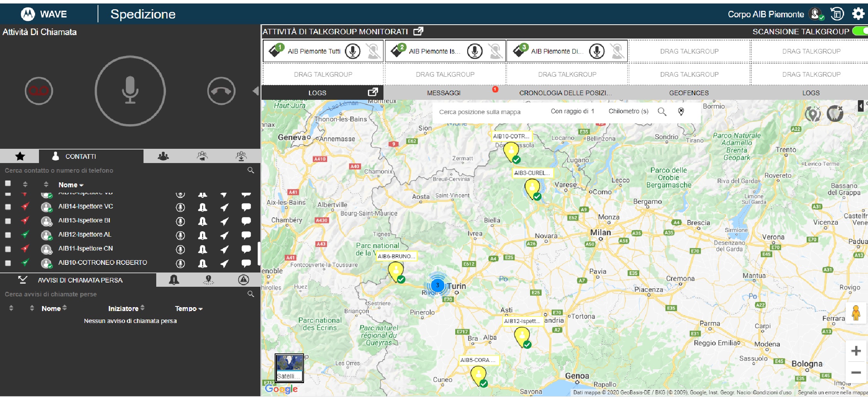
Task: Collapse the call activity panel arrow
Action: pyautogui.click(x=255, y=91)
